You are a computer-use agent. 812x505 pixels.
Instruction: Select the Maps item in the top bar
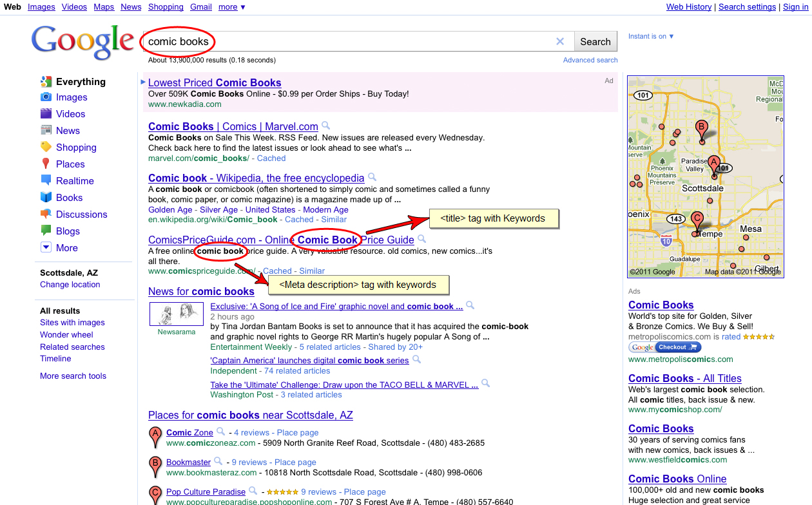pos(104,7)
